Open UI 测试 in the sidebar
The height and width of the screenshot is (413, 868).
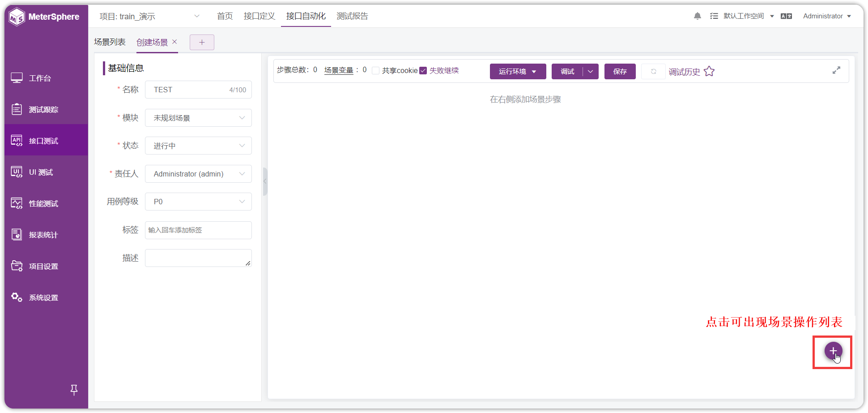click(46, 172)
